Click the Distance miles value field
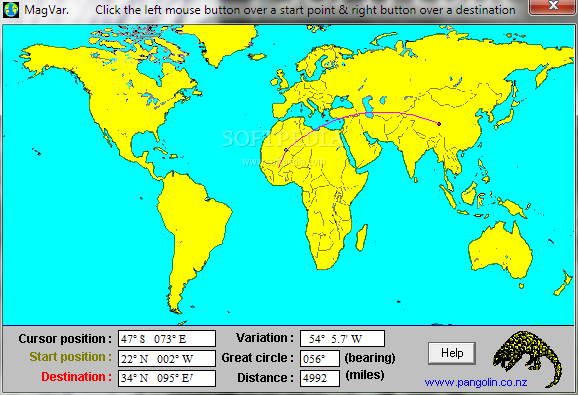The image size is (578, 395). point(320,378)
